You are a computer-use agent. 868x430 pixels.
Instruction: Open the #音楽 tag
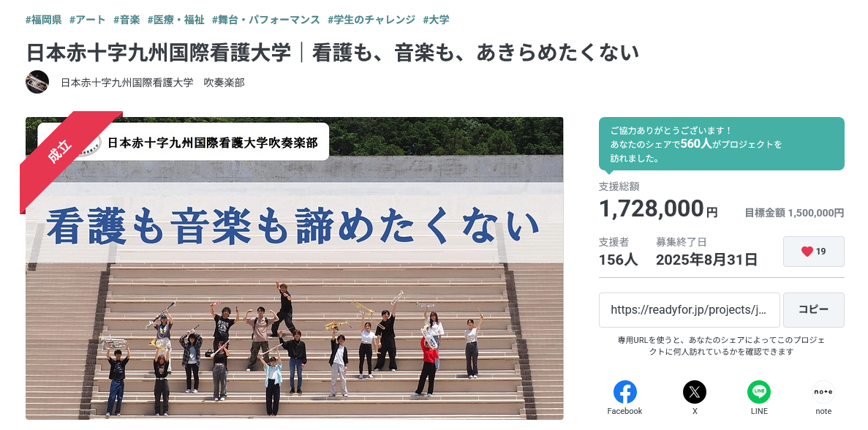tap(127, 20)
